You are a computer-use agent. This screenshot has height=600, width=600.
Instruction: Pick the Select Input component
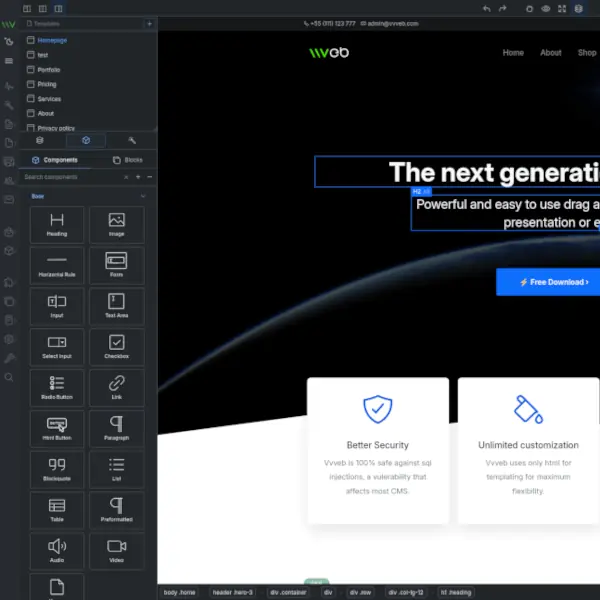[x=57, y=347]
